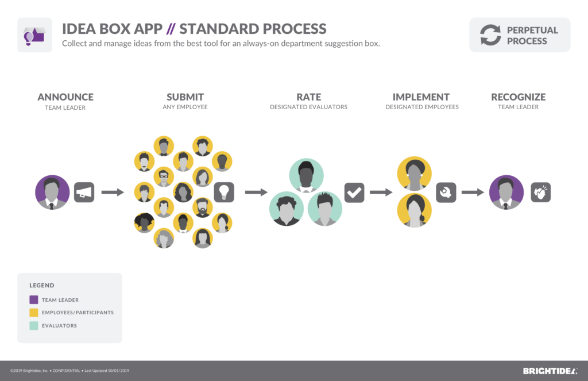Click the purple Team Leader legend swatch
This screenshot has width=588, height=381.
click(34, 299)
